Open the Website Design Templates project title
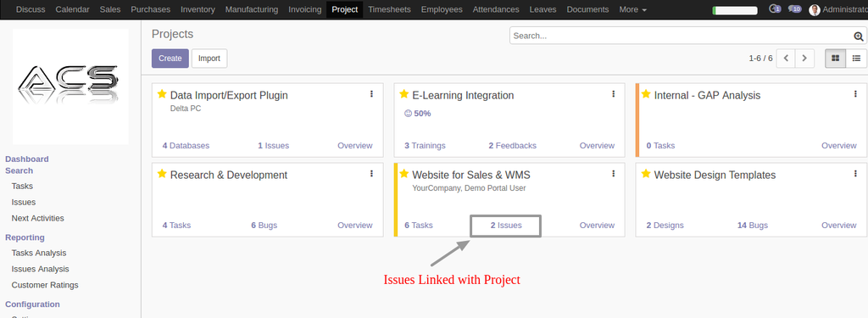The width and height of the screenshot is (868, 318). tap(715, 175)
